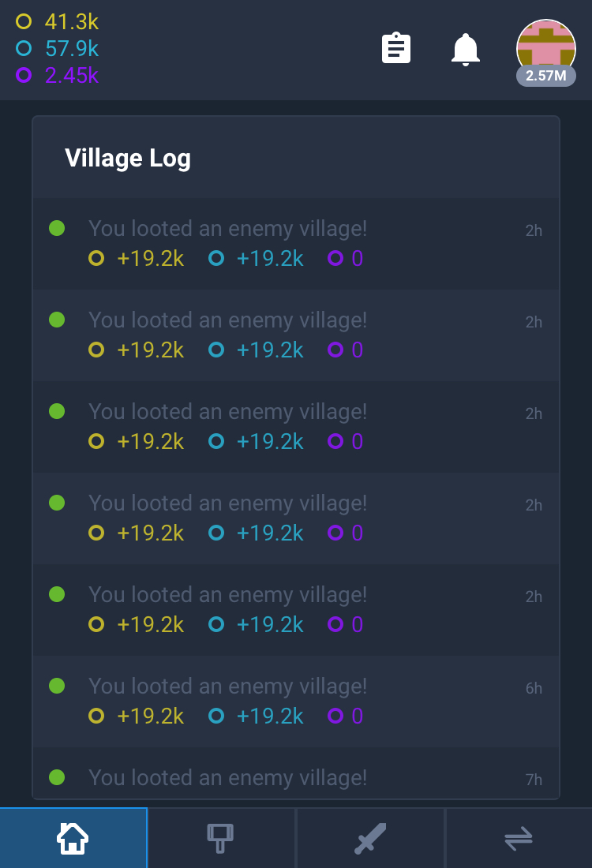This screenshot has width=592, height=868.
Task: Select the 6h-old loot log entry
Action: [296, 701]
